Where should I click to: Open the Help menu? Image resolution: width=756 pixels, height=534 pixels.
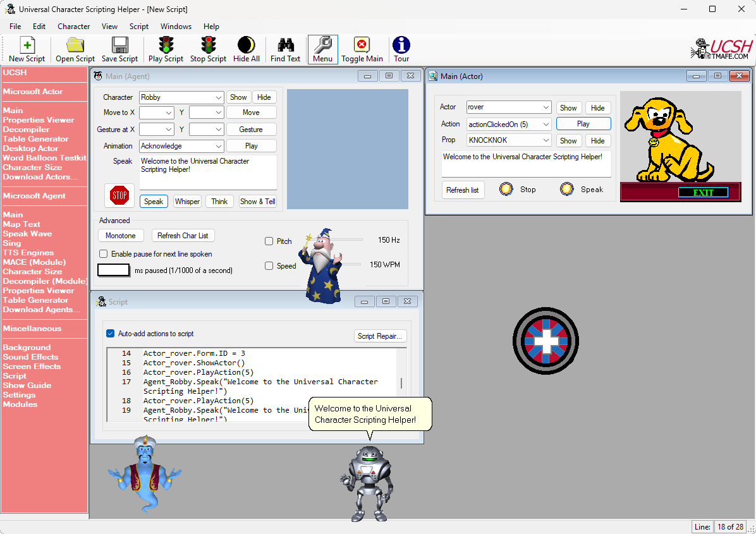(211, 27)
